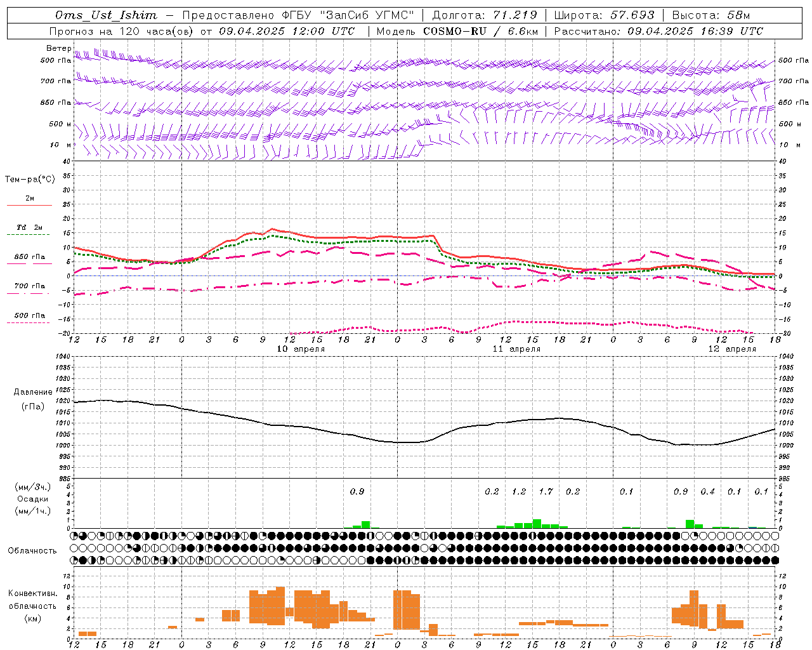The height and width of the screenshot is (650, 812).
Task: Click the Осадки panel label
Action: [33, 499]
